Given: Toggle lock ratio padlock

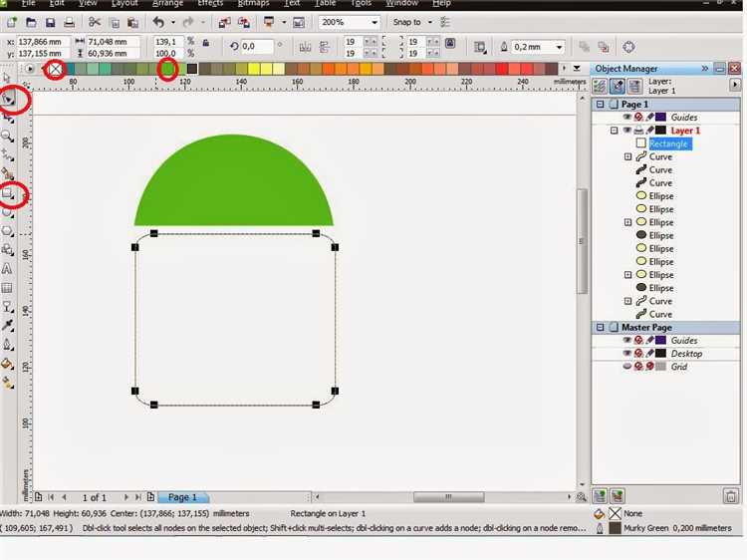Looking at the screenshot, I should click(x=206, y=43).
